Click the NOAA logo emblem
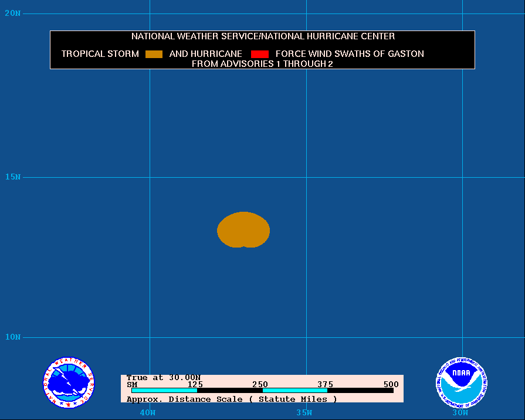 point(462,382)
